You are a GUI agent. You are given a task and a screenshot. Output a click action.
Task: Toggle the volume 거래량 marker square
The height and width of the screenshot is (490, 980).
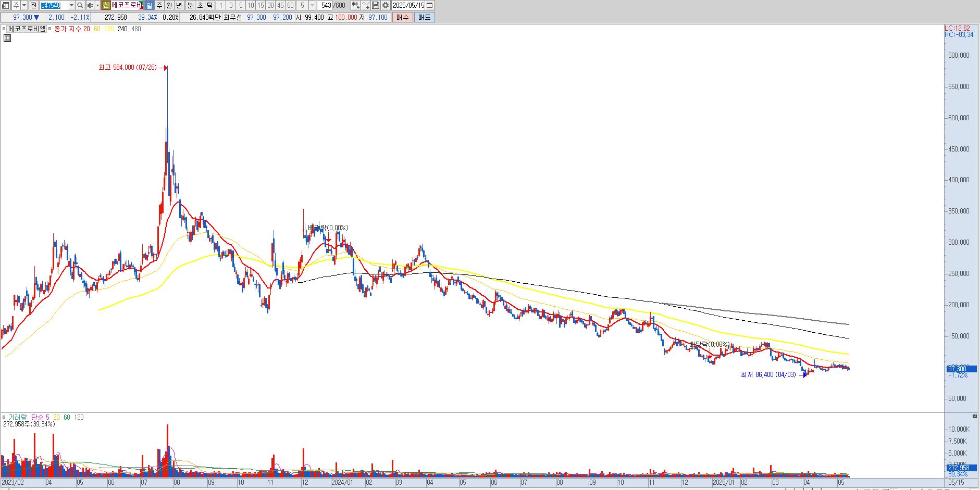4,417
